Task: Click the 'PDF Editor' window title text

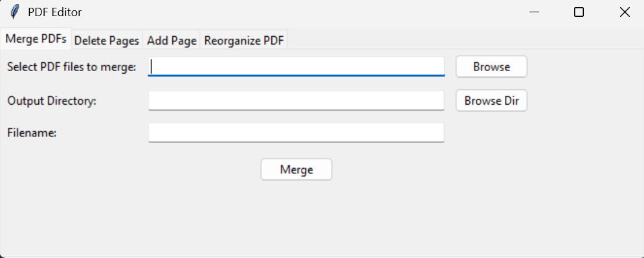Action: pyautogui.click(x=54, y=12)
